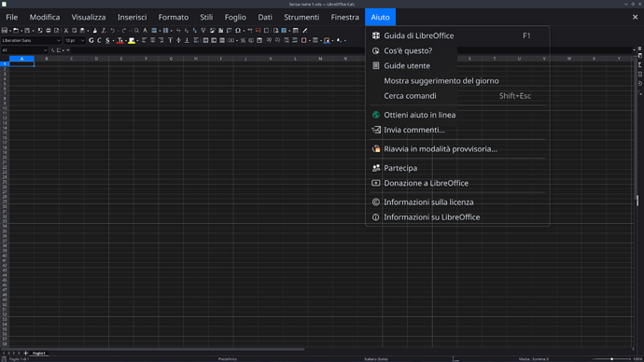Click the Format as percent icon

243,40
